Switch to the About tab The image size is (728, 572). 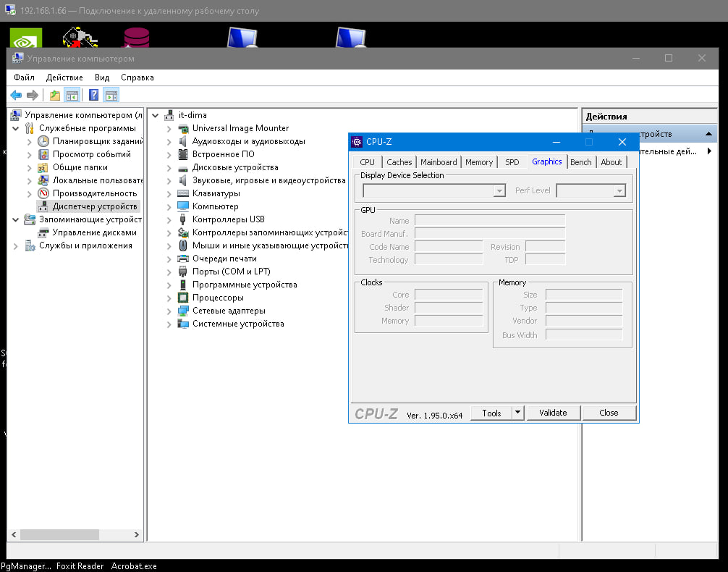611,162
